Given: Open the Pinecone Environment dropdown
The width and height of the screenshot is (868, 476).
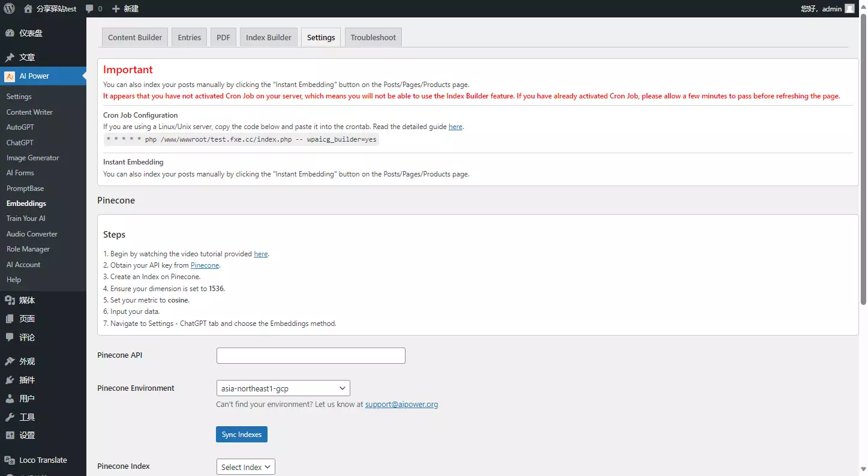Looking at the screenshot, I should 283,388.
